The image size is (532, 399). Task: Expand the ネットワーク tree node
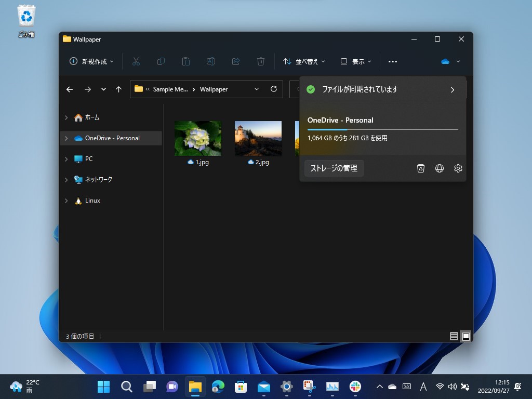click(66, 179)
